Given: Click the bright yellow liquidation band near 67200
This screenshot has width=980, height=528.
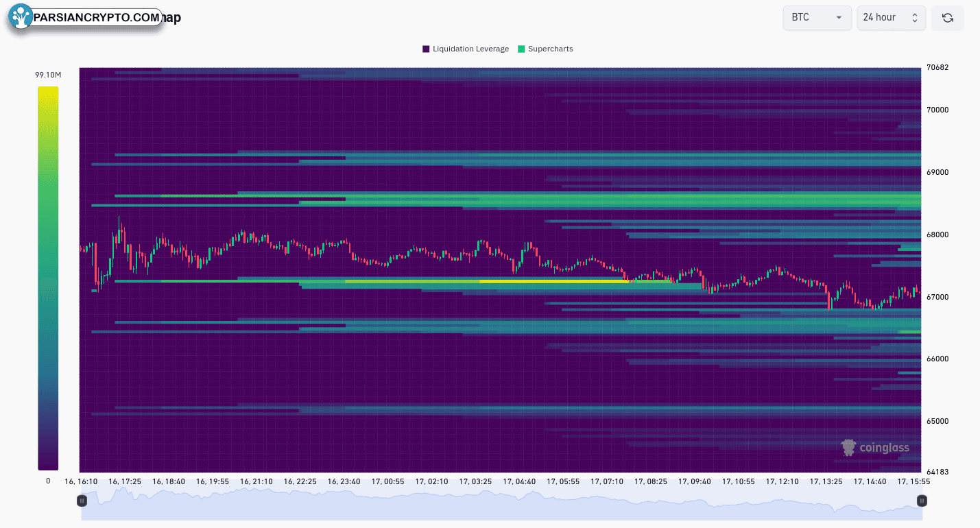Looking at the screenshot, I should 553,281.
